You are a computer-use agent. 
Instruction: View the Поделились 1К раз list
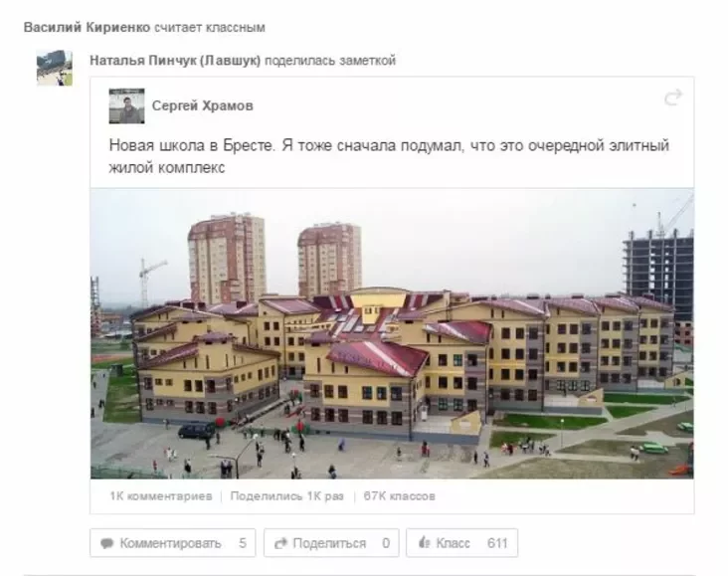pos(287,496)
